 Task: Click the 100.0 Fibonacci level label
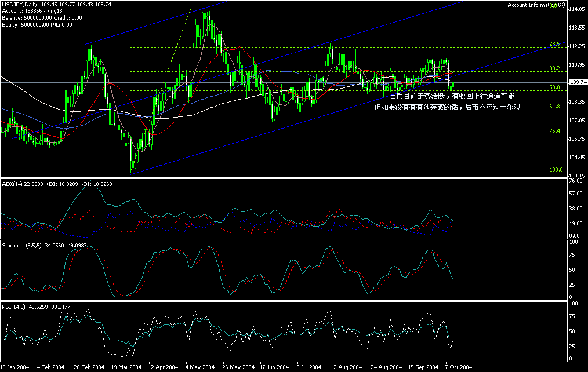point(556,170)
